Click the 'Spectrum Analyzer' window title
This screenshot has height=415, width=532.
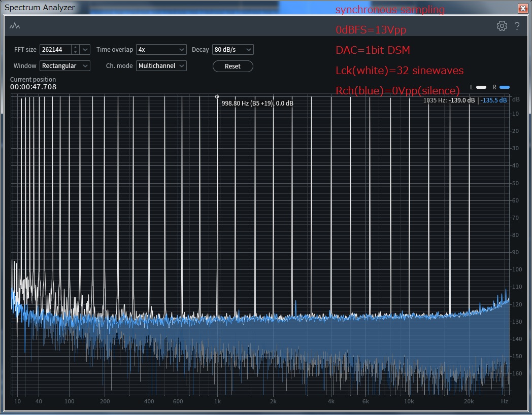tap(40, 8)
